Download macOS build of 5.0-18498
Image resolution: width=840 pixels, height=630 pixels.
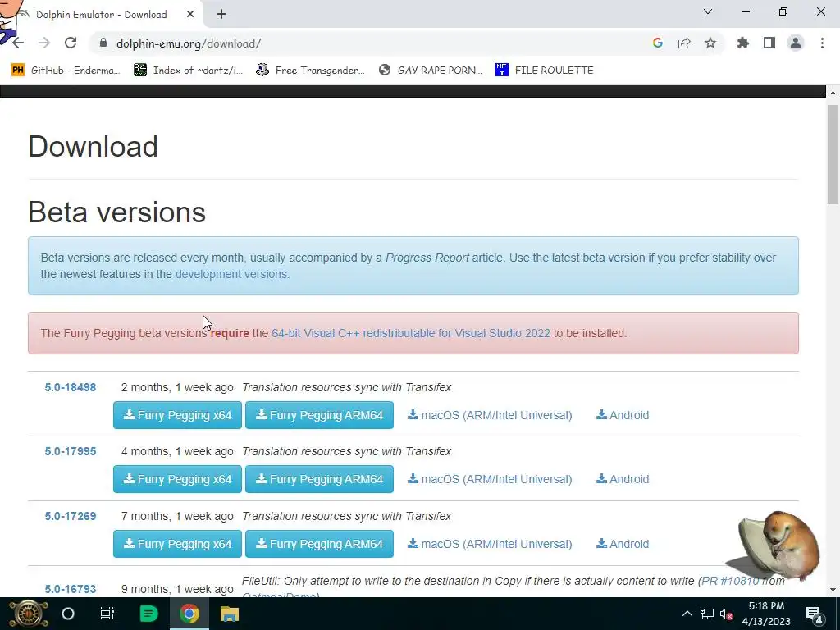490,415
